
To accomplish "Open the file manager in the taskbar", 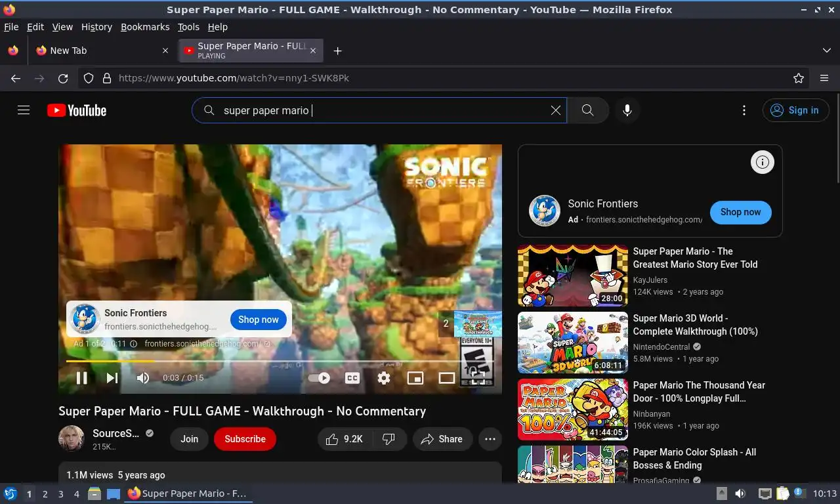I will 94,493.
